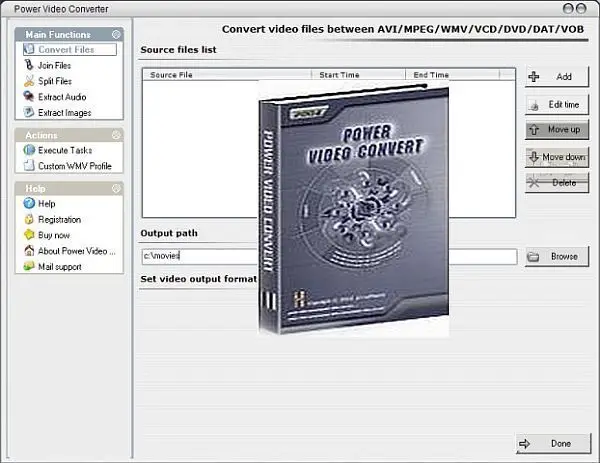The width and height of the screenshot is (600, 463).
Task: Click the Power Video Convert box image
Action: pyautogui.click(x=354, y=209)
